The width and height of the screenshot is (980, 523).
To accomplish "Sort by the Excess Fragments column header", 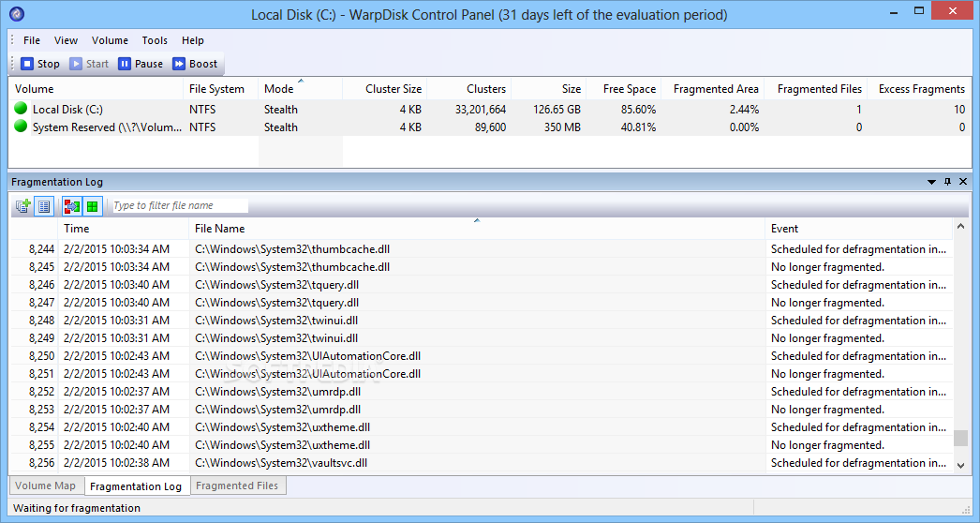I will click(920, 89).
